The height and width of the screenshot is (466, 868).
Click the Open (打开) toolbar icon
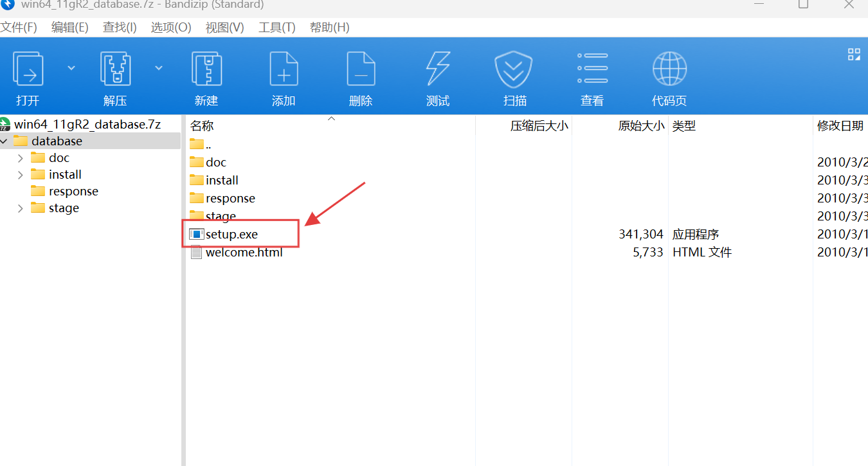pyautogui.click(x=28, y=69)
